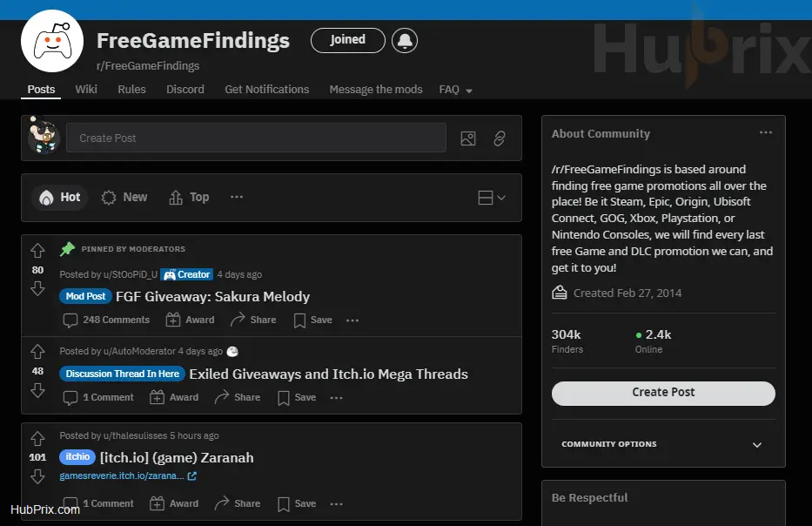This screenshot has width=812, height=526.
Task: Click the user avatar beside Create Post
Action: click(x=44, y=136)
